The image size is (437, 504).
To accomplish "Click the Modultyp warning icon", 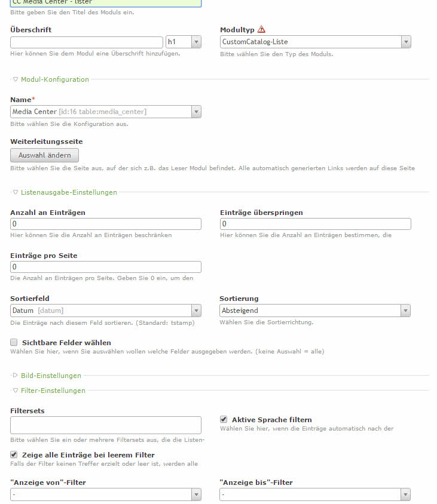I will (261, 29).
